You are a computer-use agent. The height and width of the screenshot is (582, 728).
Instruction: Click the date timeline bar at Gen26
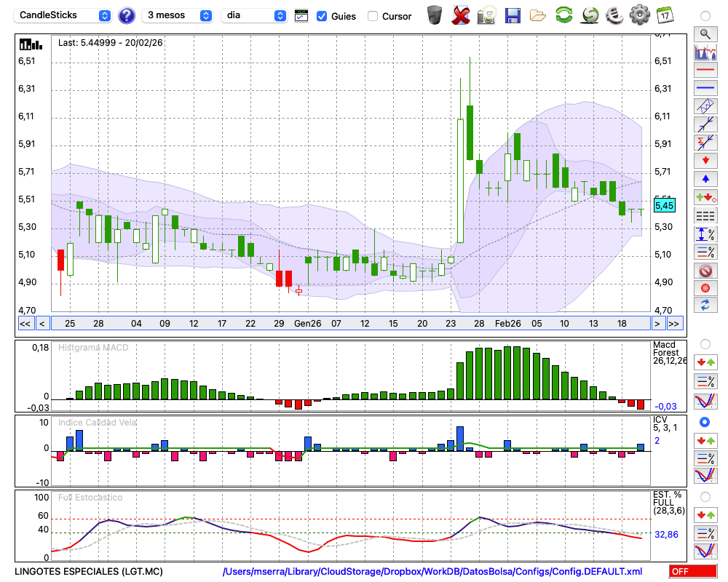pyautogui.click(x=307, y=323)
